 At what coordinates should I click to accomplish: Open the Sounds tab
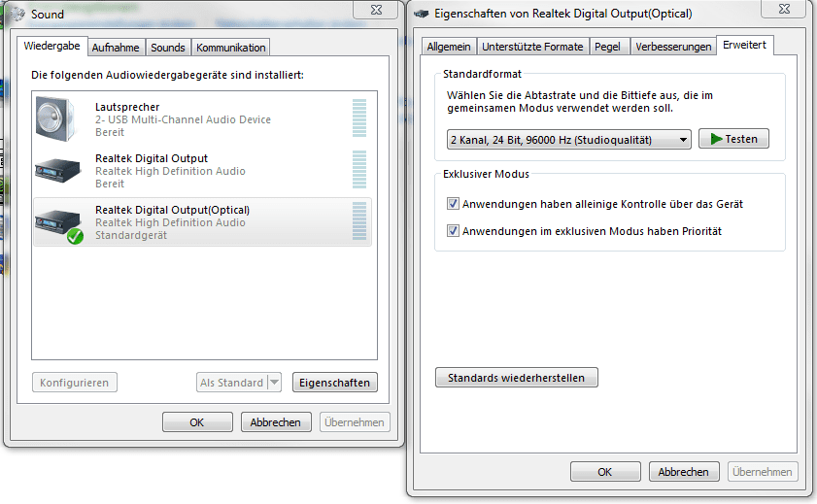point(168,48)
